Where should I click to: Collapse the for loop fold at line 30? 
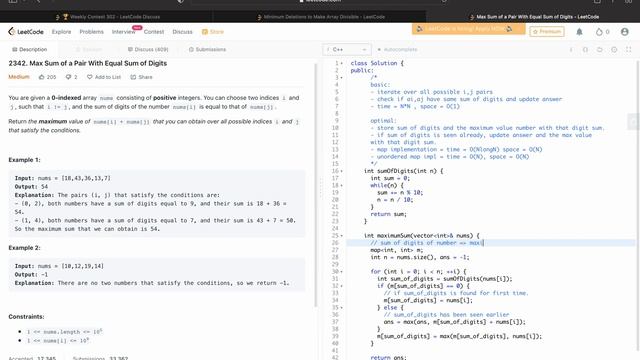342,271
